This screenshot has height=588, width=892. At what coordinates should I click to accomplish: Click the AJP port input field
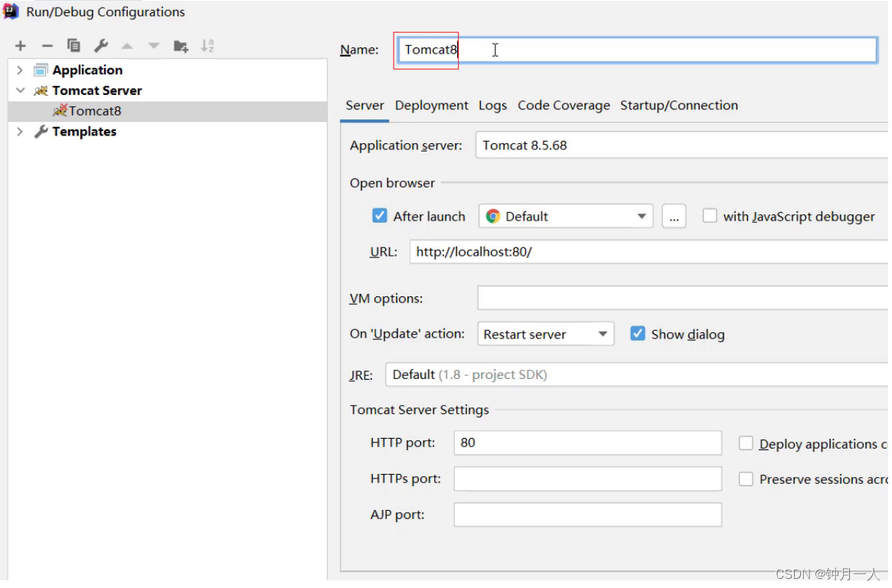pos(588,515)
